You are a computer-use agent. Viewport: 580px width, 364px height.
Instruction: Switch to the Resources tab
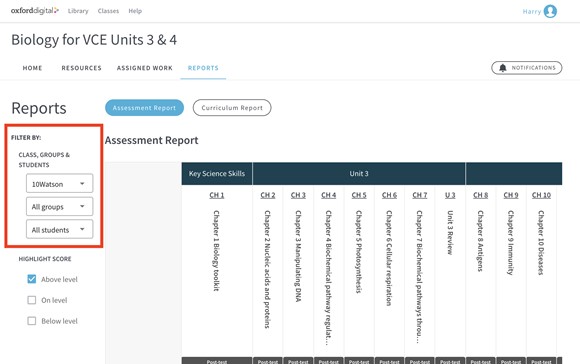click(x=81, y=68)
